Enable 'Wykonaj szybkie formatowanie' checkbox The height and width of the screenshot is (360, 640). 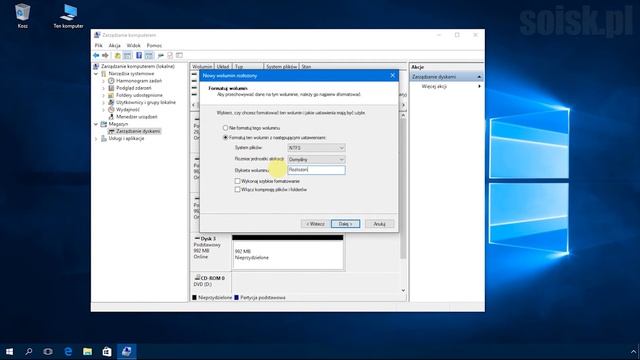click(x=237, y=181)
